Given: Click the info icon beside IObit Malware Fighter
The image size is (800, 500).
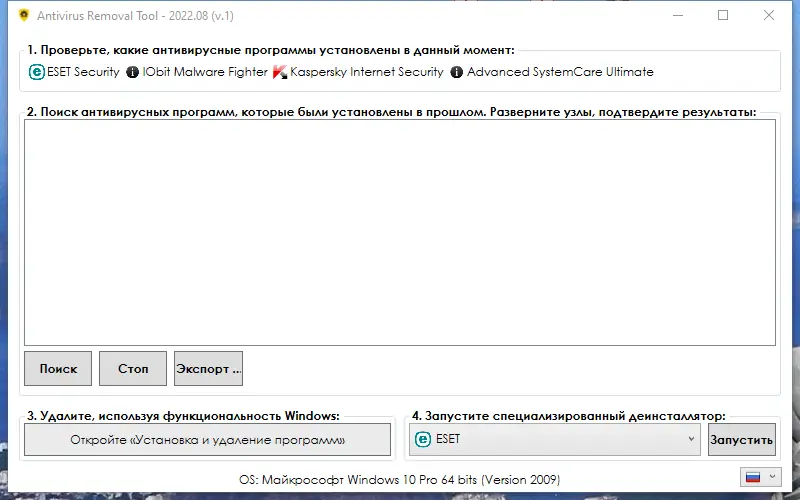Looking at the screenshot, I should (132, 72).
